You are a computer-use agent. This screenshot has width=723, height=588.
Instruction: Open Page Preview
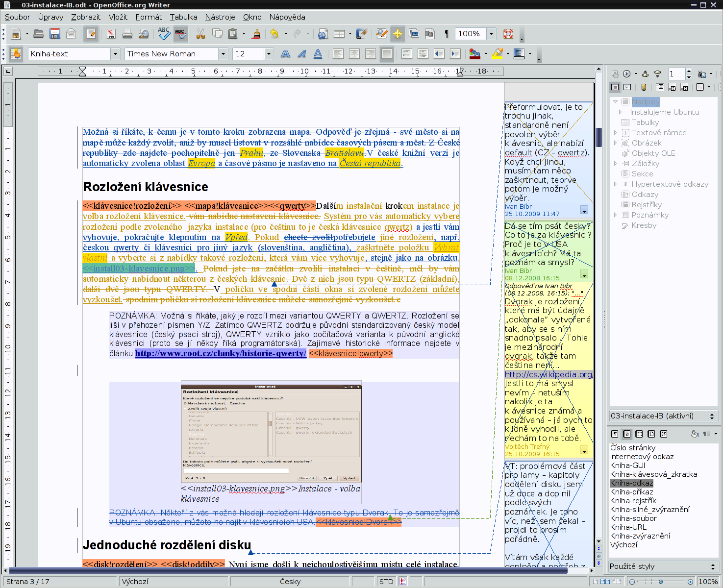point(144,34)
